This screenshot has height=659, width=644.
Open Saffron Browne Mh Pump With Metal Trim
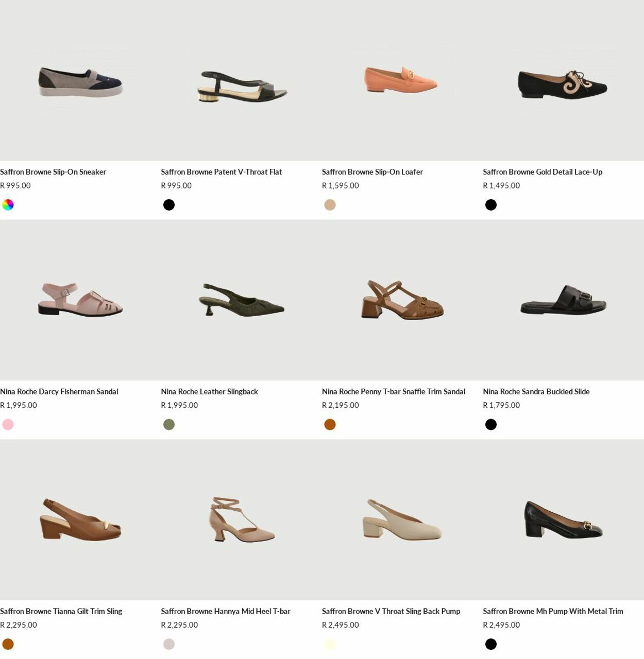point(553,612)
